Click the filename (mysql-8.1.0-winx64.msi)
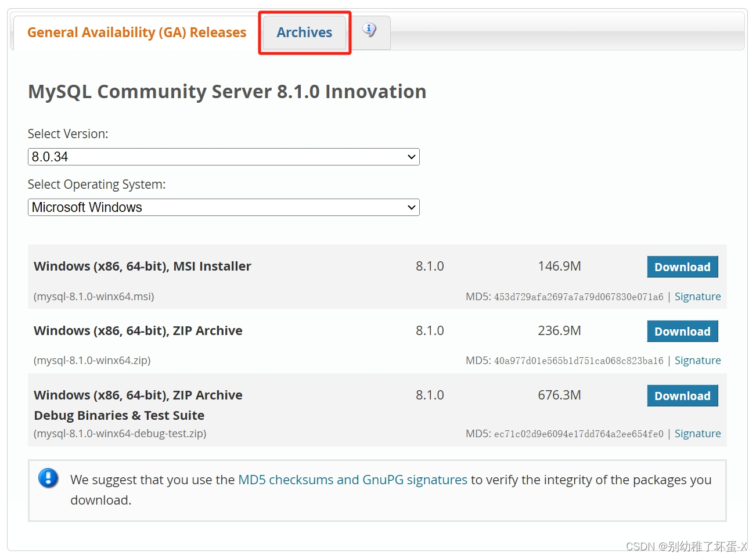The width and height of the screenshot is (756, 558). click(x=94, y=296)
